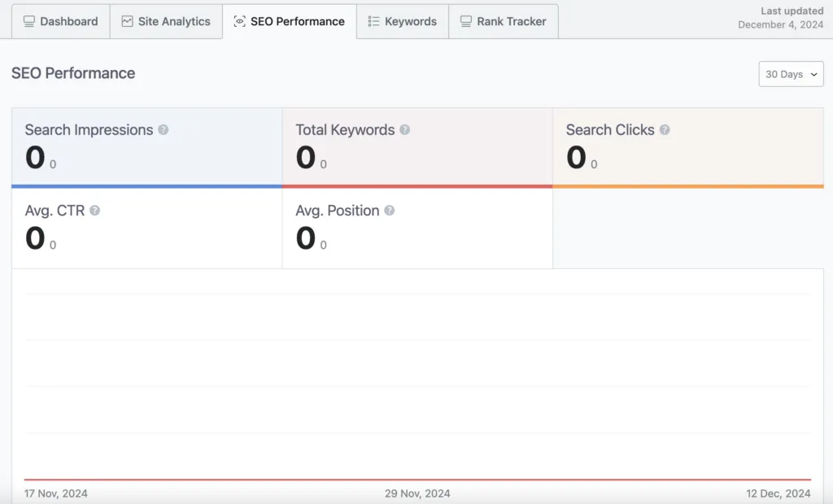The width and height of the screenshot is (833, 504).
Task: Click the SEO Performance eye icon
Action: click(239, 22)
